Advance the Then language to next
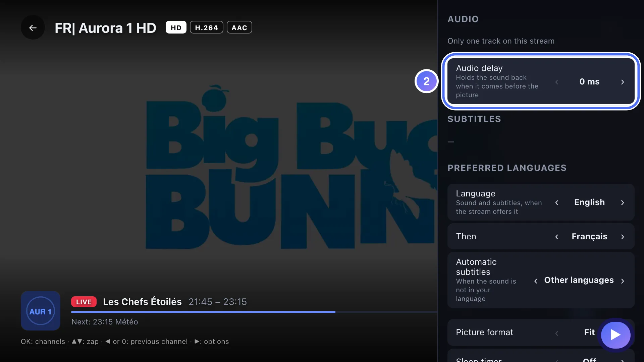The width and height of the screenshot is (644, 362). pos(623,237)
